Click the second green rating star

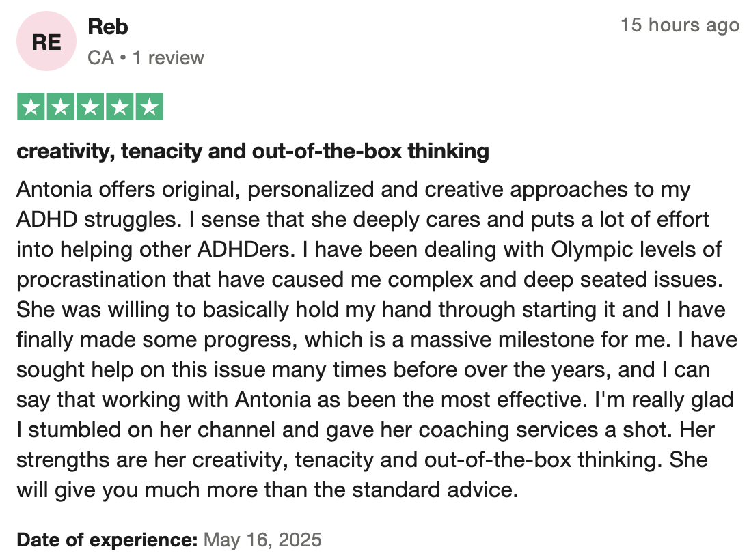coord(59,107)
